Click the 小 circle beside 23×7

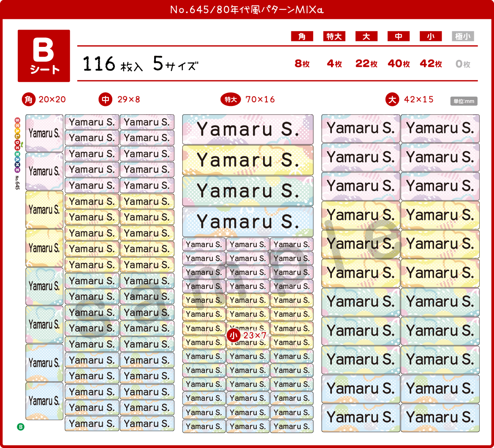click(233, 336)
